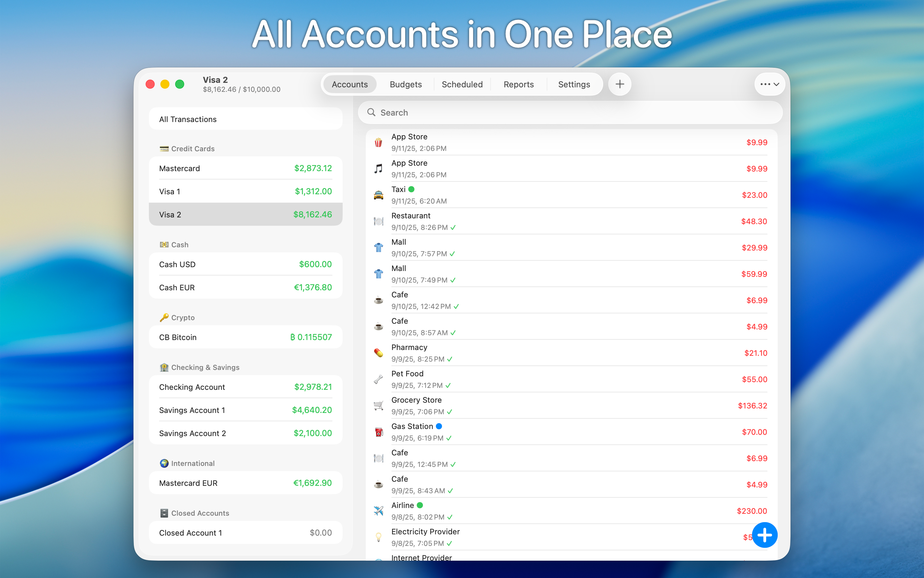Switch to the Budgets tab
This screenshot has height=578, width=924.
click(406, 84)
